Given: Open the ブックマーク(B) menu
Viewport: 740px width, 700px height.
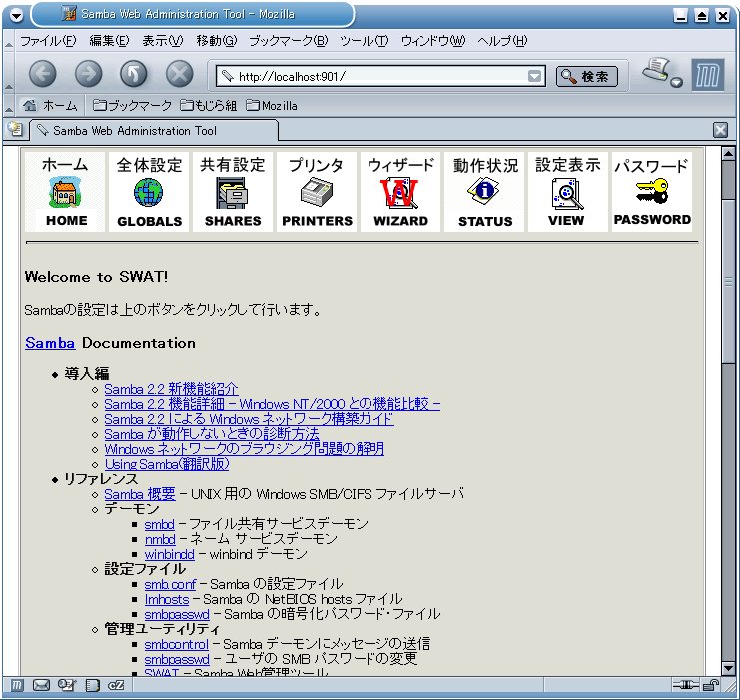Looking at the screenshot, I should tap(288, 41).
